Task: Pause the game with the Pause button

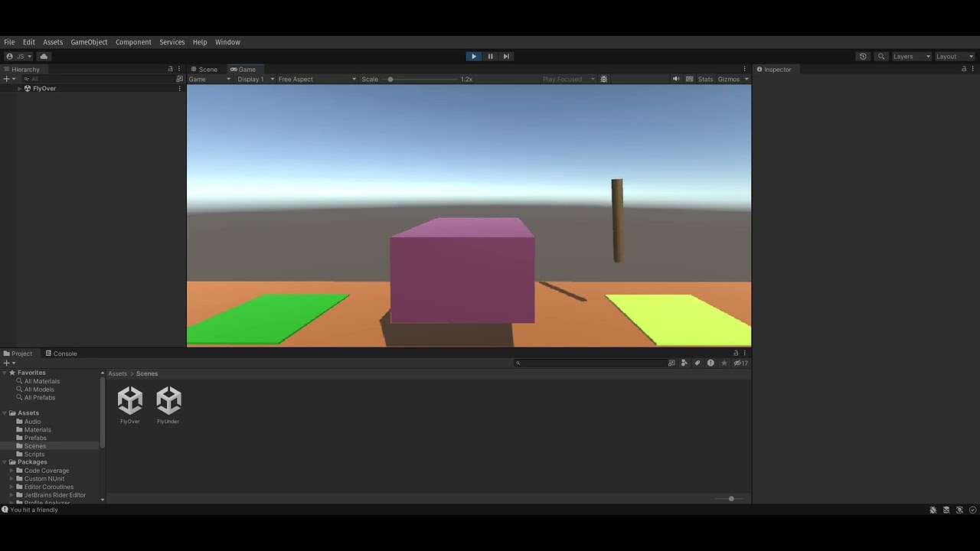Action: [490, 56]
